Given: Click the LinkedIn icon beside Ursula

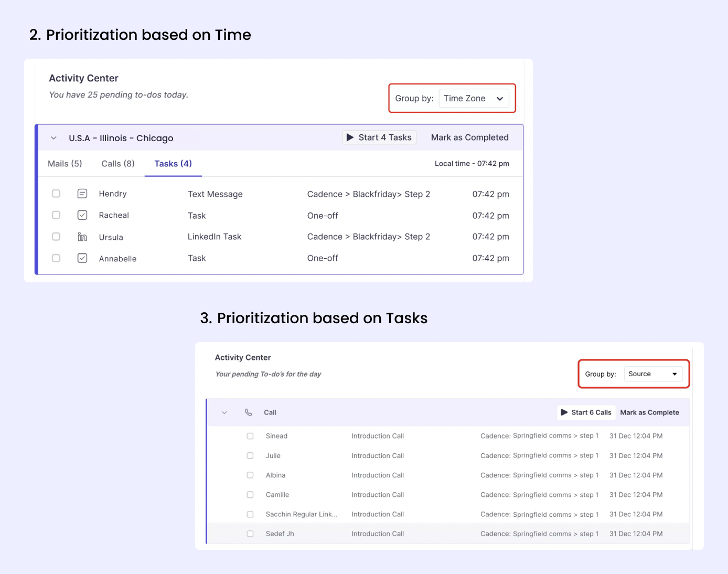Looking at the screenshot, I should [82, 236].
